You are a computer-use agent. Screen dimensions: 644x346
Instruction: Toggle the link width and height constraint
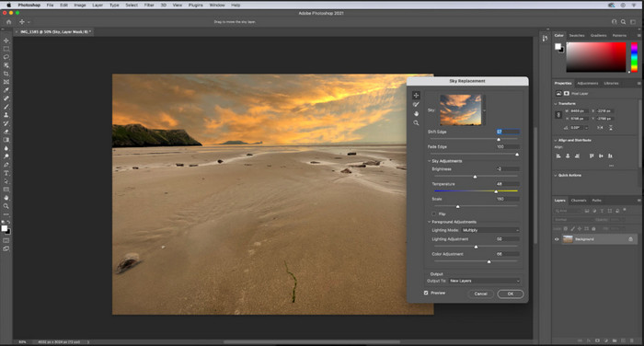point(558,115)
